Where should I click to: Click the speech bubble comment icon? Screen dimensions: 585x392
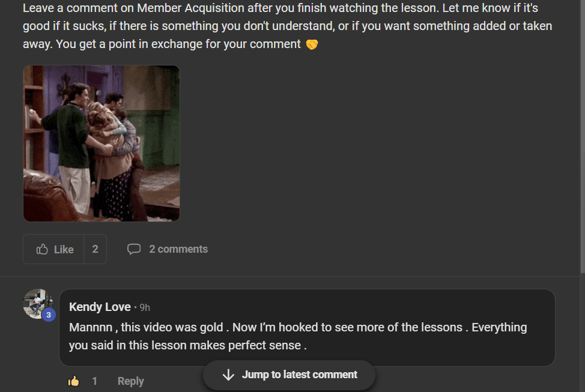tap(134, 249)
